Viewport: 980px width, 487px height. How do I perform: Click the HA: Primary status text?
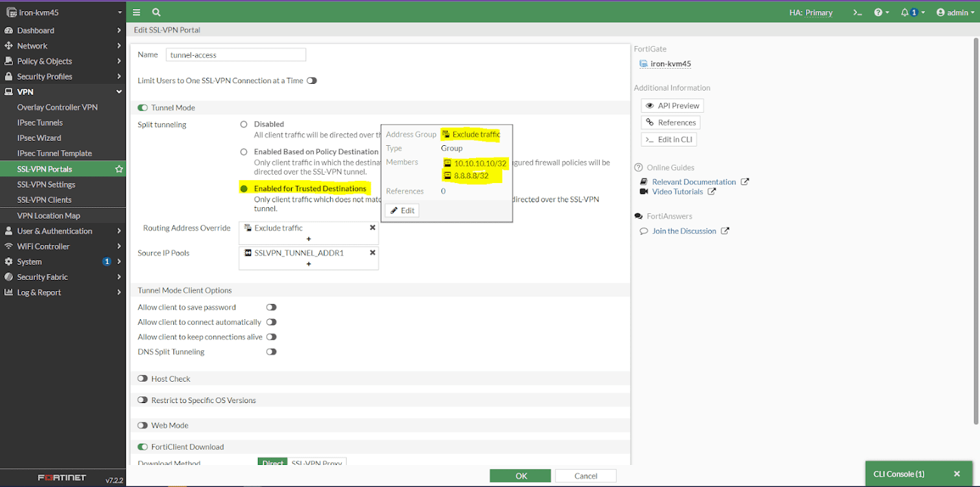click(811, 12)
